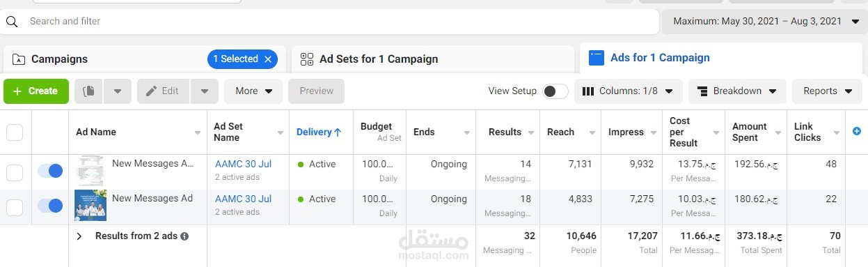This screenshot has height=267, width=868.
Task: Open the Breakdown dropdown
Action: (737, 91)
